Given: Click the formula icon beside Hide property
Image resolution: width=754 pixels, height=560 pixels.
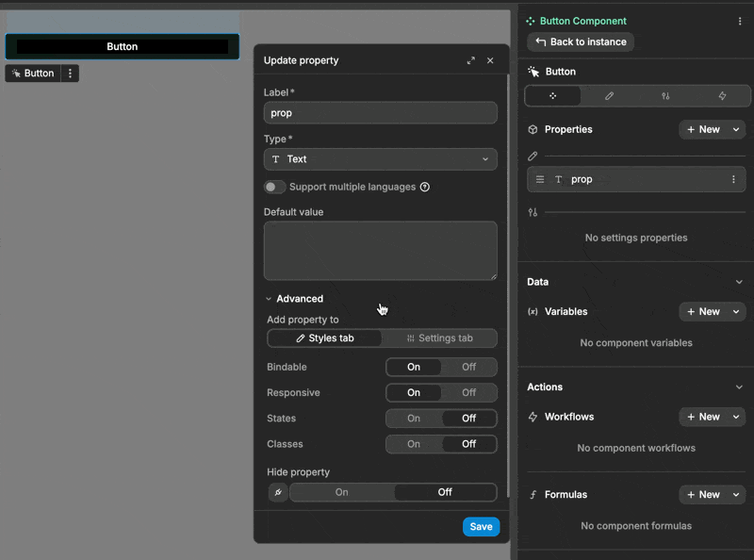Looking at the screenshot, I should [278, 491].
